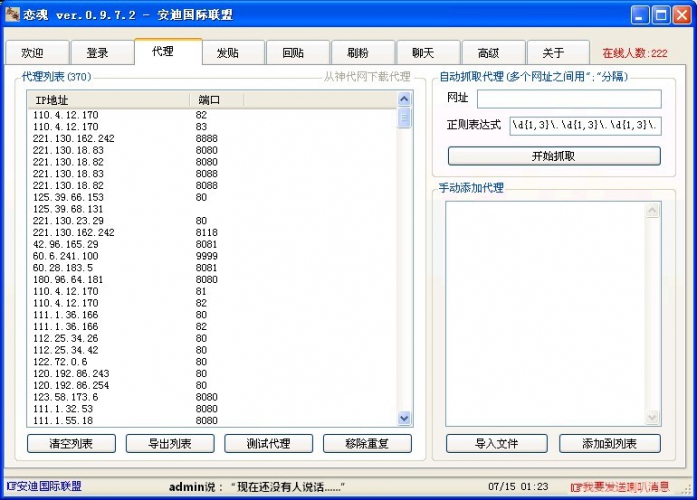
Task: Switch to the 回贴 tab
Action: click(x=298, y=53)
